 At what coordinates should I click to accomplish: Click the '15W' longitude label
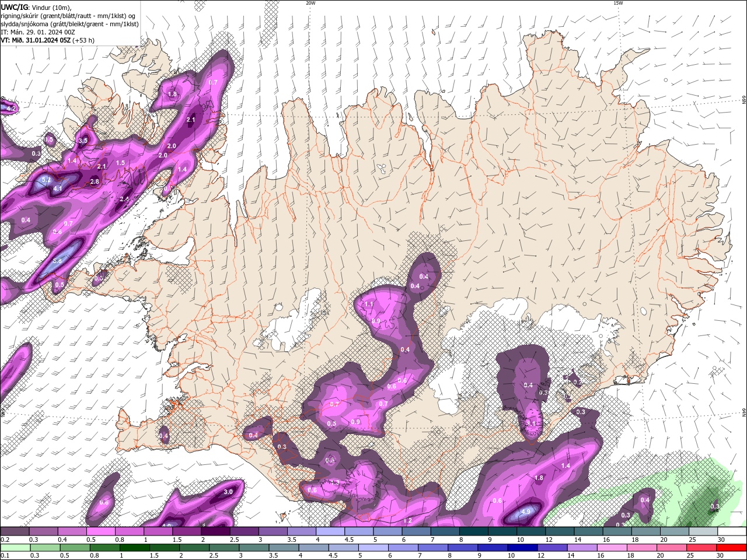coord(618,3)
